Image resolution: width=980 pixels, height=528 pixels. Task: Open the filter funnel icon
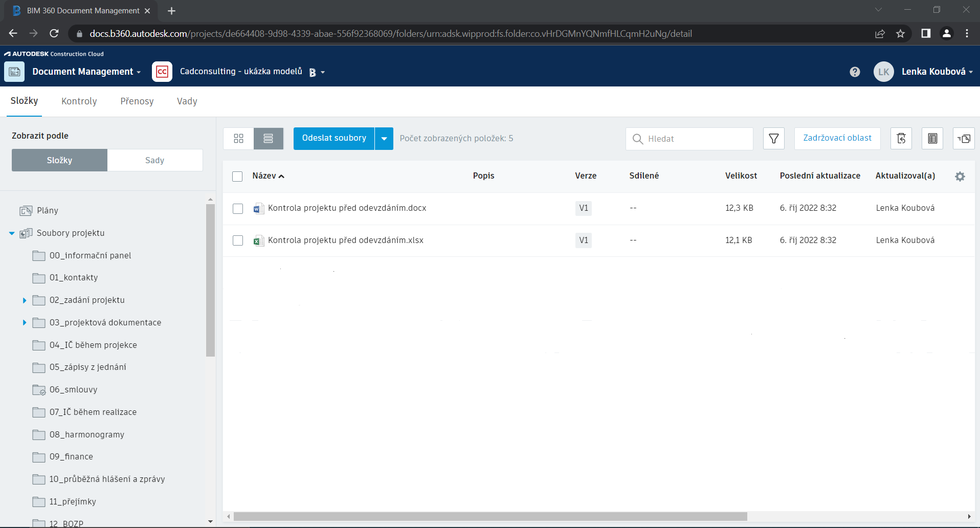(x=773, y=139)
